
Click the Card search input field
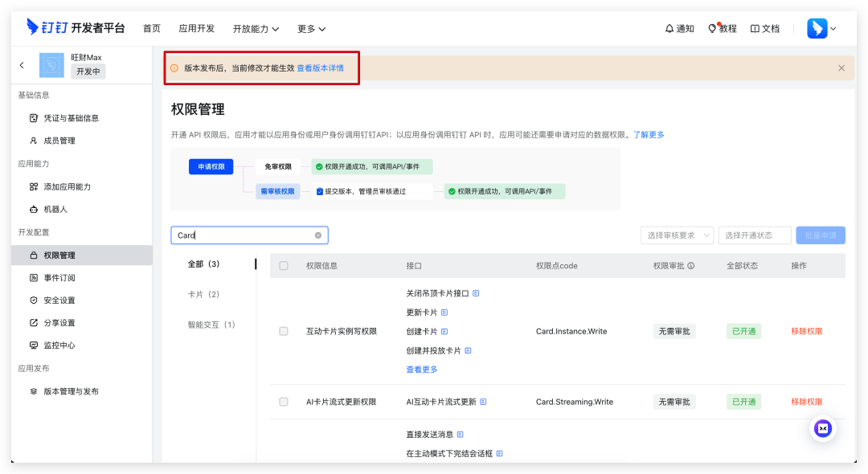click(x=243, y=235)
